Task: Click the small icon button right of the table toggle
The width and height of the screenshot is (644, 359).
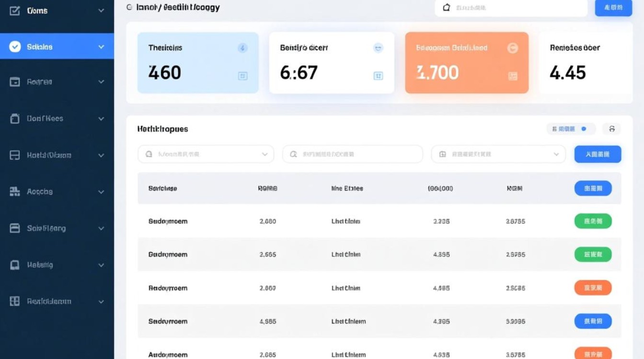Action: pyautogui.click(x=611, y=129)
